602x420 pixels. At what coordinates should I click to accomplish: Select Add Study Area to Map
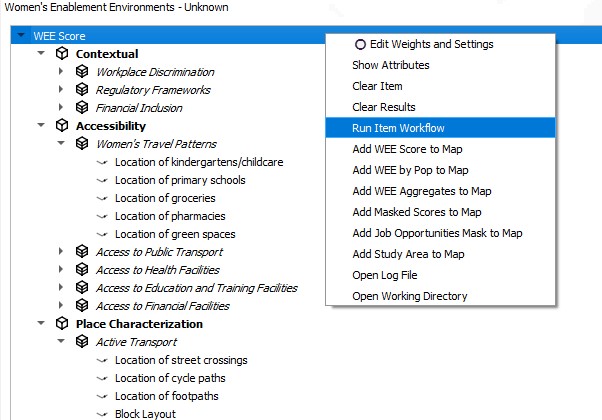pos(440,254)
